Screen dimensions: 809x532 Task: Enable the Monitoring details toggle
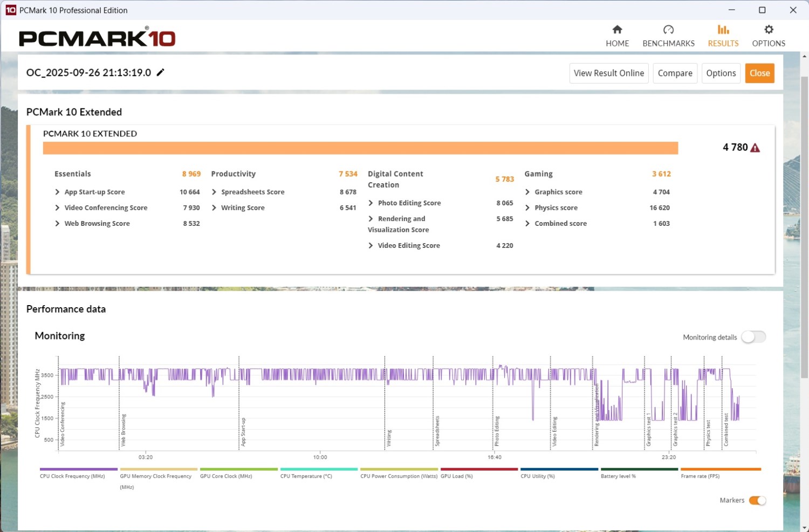[x=753, y=337]
